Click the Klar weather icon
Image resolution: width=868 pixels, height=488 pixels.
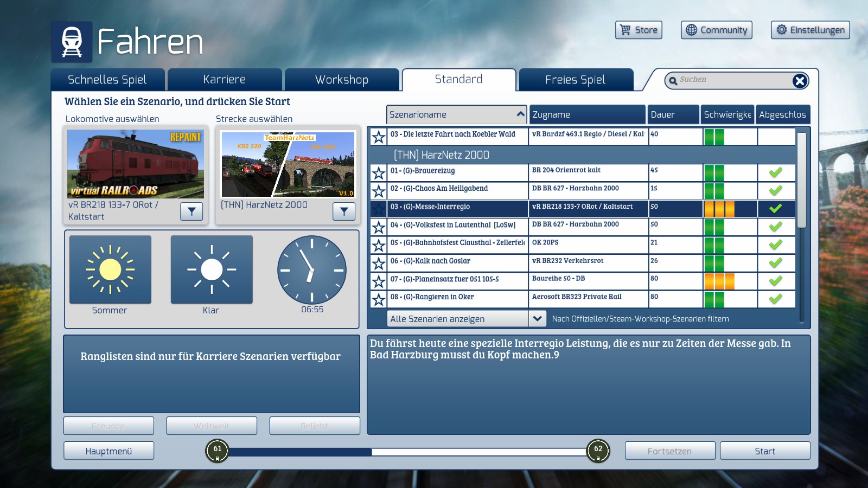pos(212,269)
